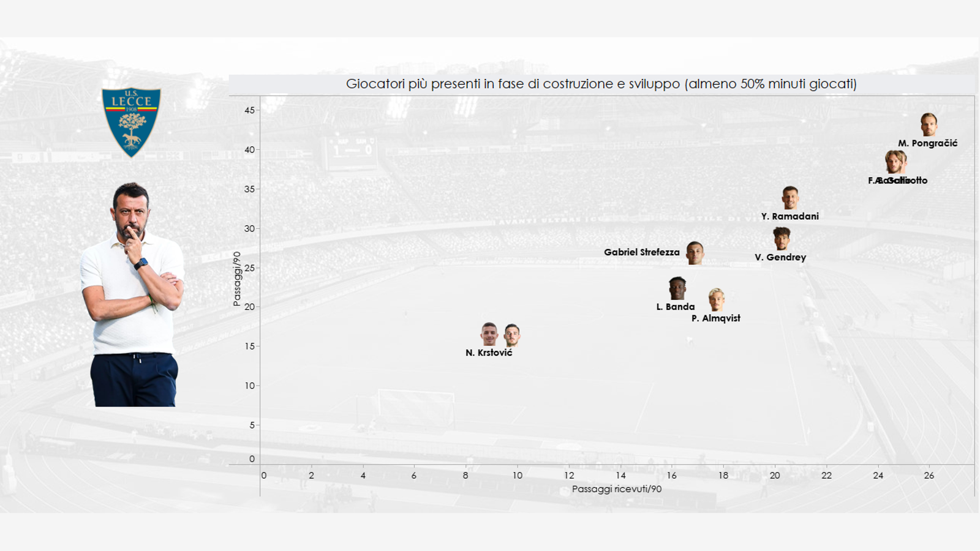Click the 45 tick on the vertical axis
This screenshot has width=980, height=551.
[x=249, y=110]
